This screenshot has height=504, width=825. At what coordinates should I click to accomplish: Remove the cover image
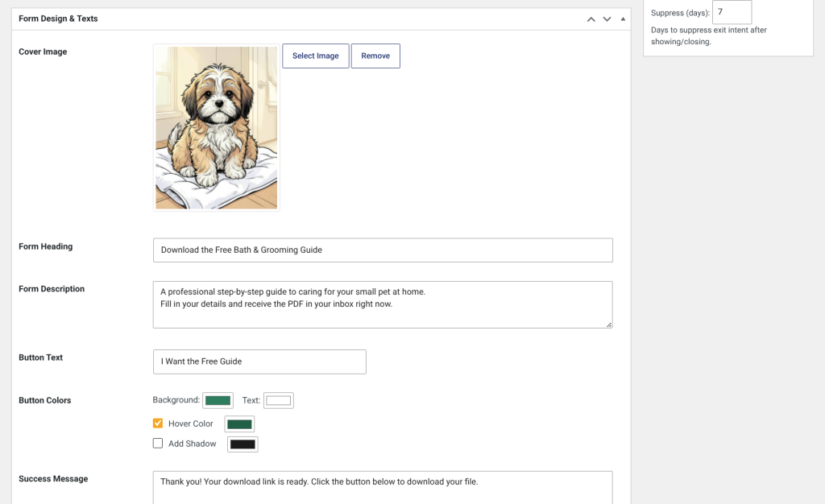[375, 56]
